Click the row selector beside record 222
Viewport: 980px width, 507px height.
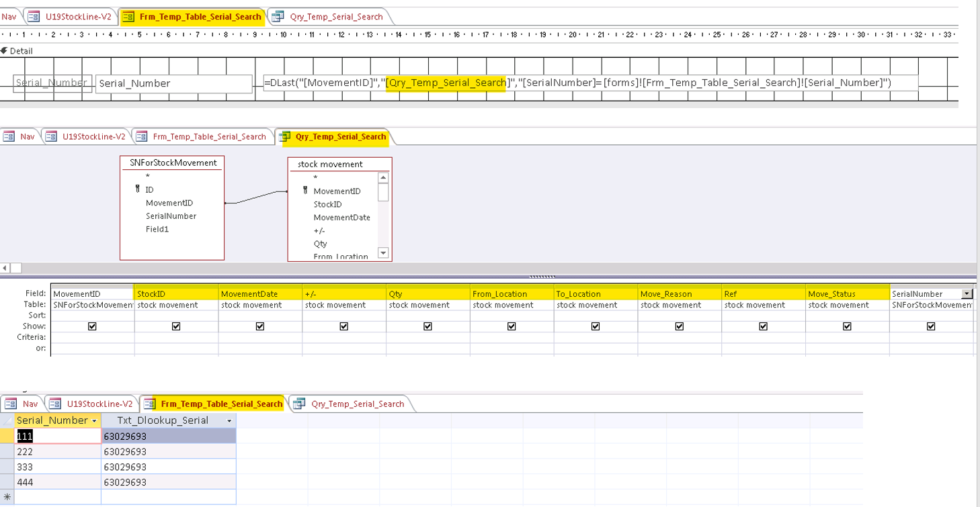(7, 452)
